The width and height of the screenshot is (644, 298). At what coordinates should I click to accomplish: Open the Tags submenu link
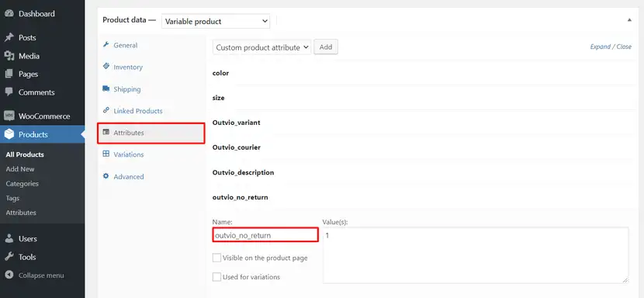[x=12, y=198]
